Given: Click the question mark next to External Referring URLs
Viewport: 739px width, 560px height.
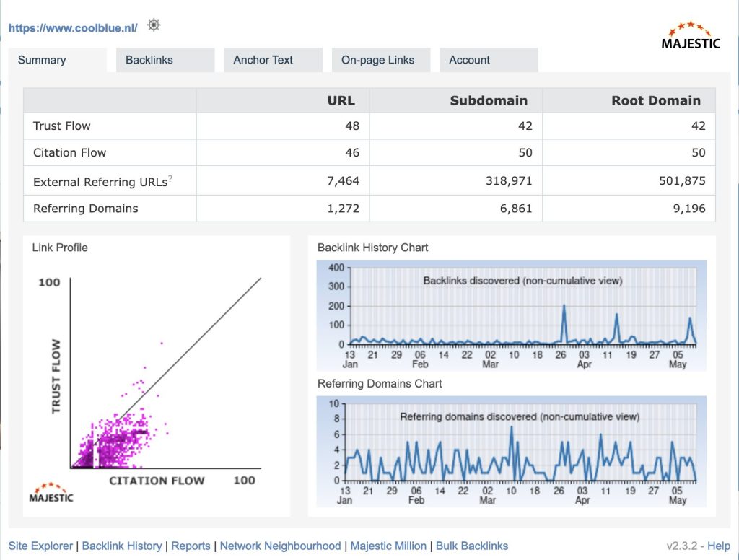Looking at the screenshot, I should click(170, 178).
